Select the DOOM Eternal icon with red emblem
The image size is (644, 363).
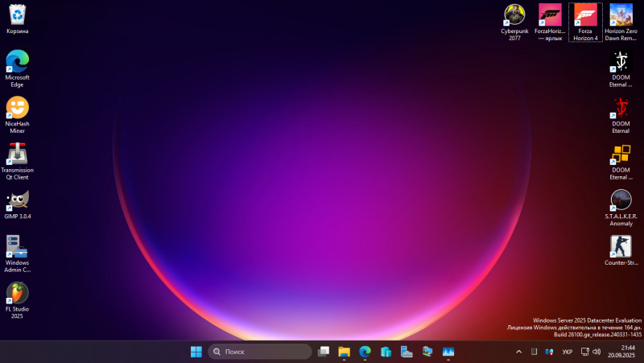coord(621,108)
